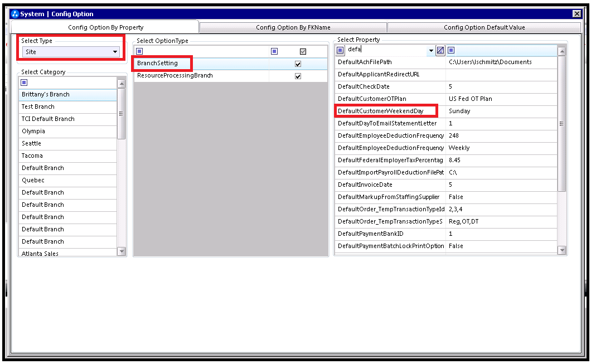Click the filter icon left of 'defa' text

click(340, 50)
